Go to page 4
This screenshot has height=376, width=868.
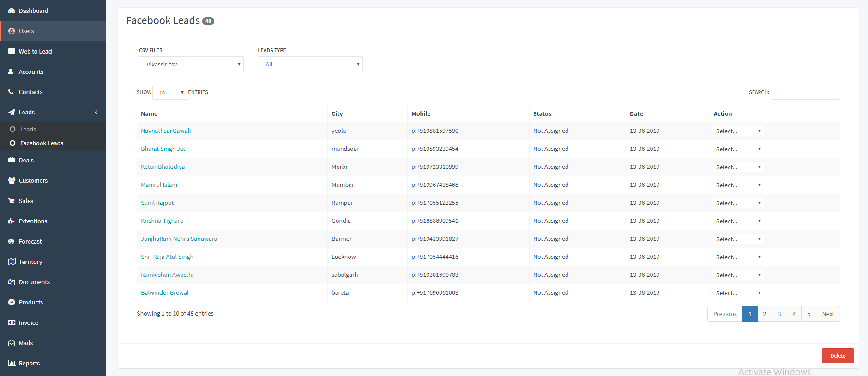click(x=794, y=314)
